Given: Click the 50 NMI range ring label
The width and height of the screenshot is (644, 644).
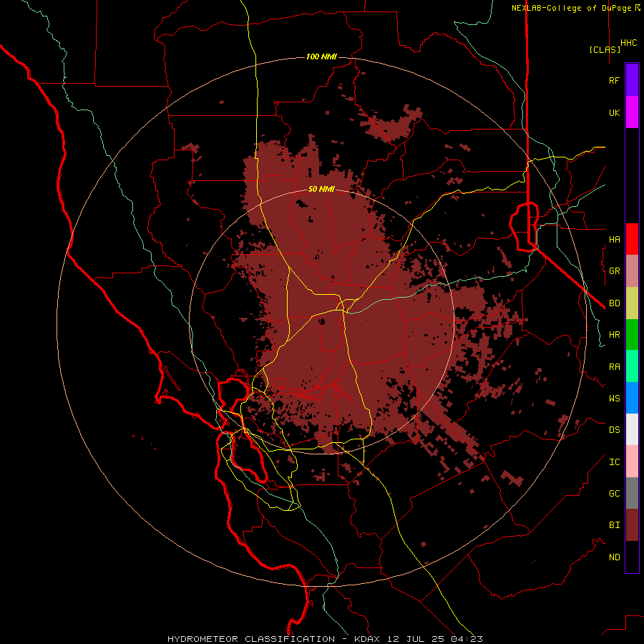Looking at the screenshot, I should click(x=321, y=189).
